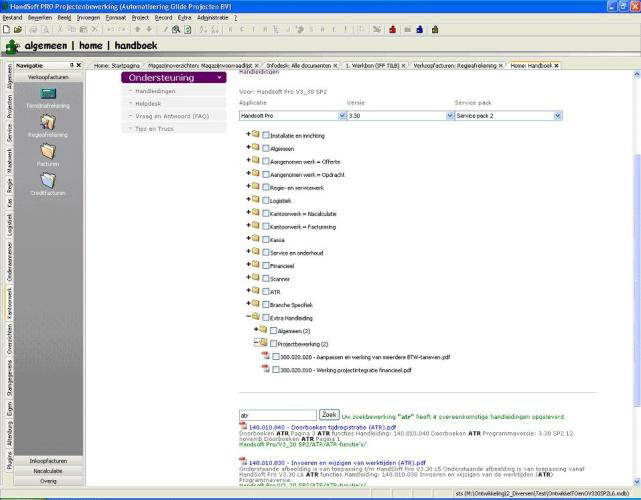The width and height of the screenshot is (641, 500).
Task: Switch to Home: Startpagina tab
Action: tap(117, 65)
